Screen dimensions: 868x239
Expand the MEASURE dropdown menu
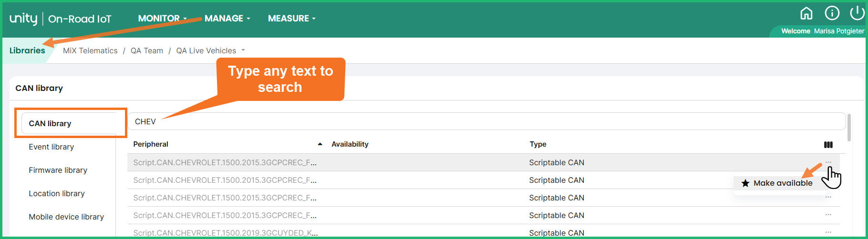[x=292, y=18]
